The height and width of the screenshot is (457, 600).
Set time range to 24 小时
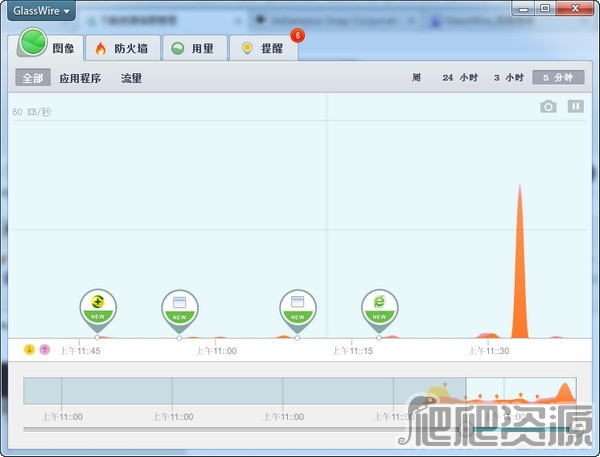click(x=460, y=78)
